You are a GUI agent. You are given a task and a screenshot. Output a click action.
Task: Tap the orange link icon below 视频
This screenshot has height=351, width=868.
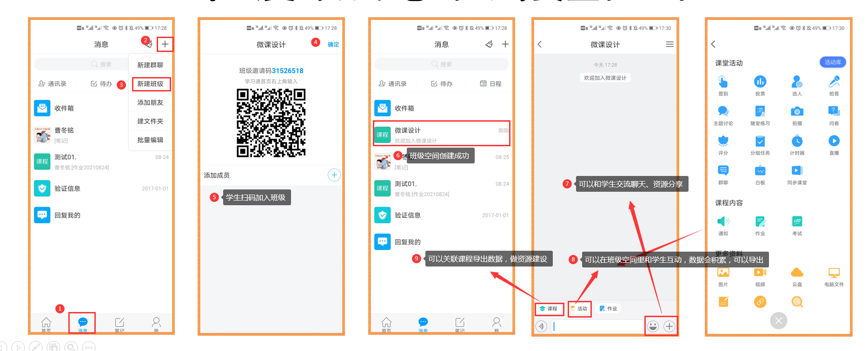760,302
